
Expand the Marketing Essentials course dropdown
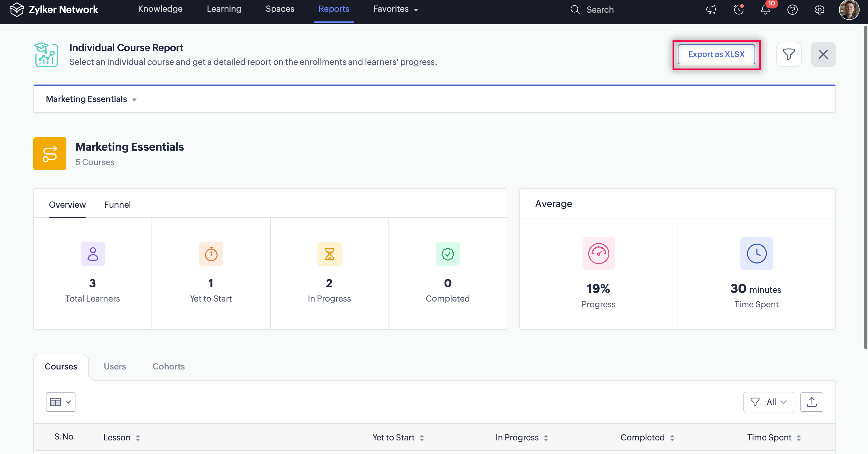pos(91,99)
